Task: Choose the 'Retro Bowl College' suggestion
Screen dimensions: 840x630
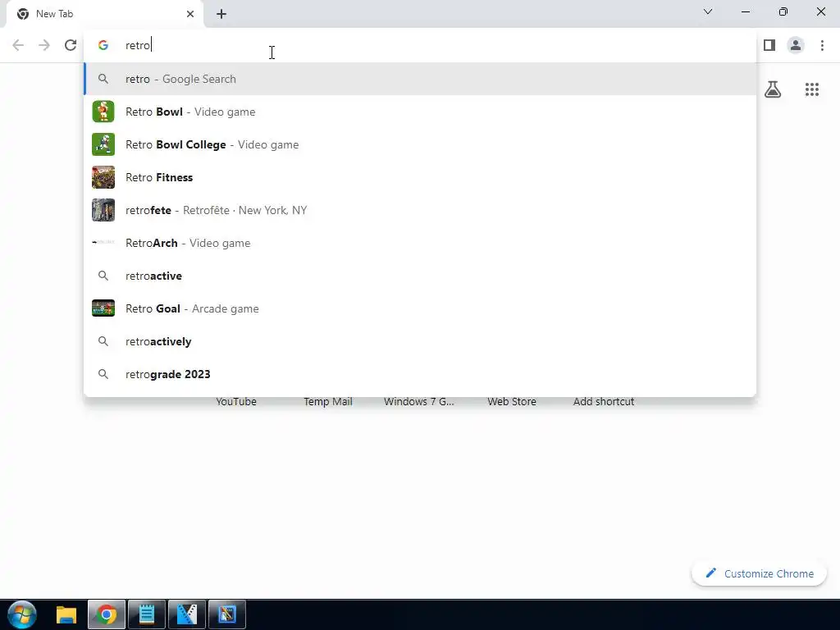Action: (x=420, y=144)
